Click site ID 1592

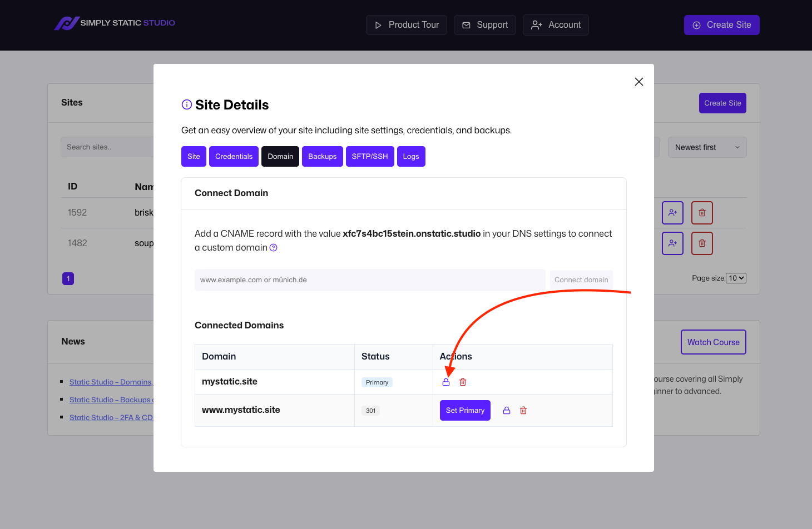pos(77,213)
